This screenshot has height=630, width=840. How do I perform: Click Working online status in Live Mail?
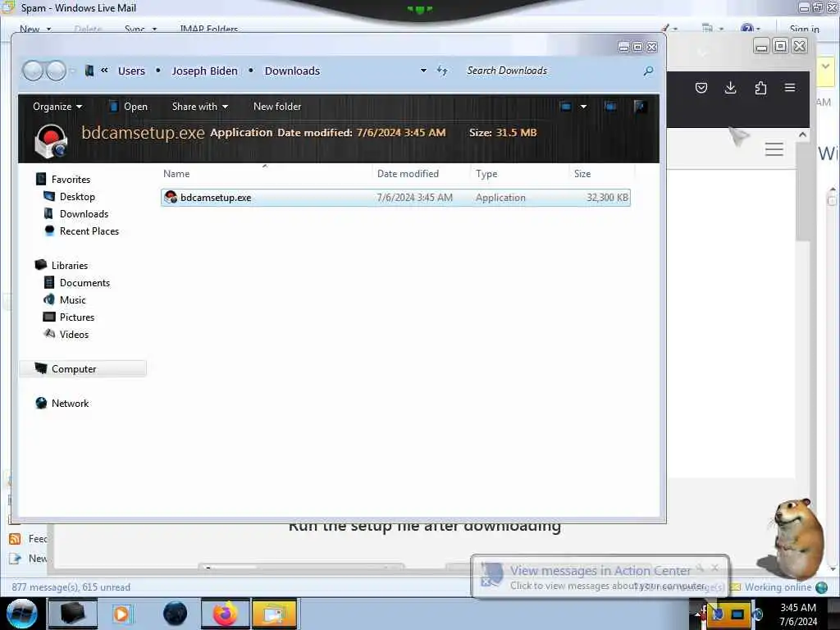pos(778,587)
